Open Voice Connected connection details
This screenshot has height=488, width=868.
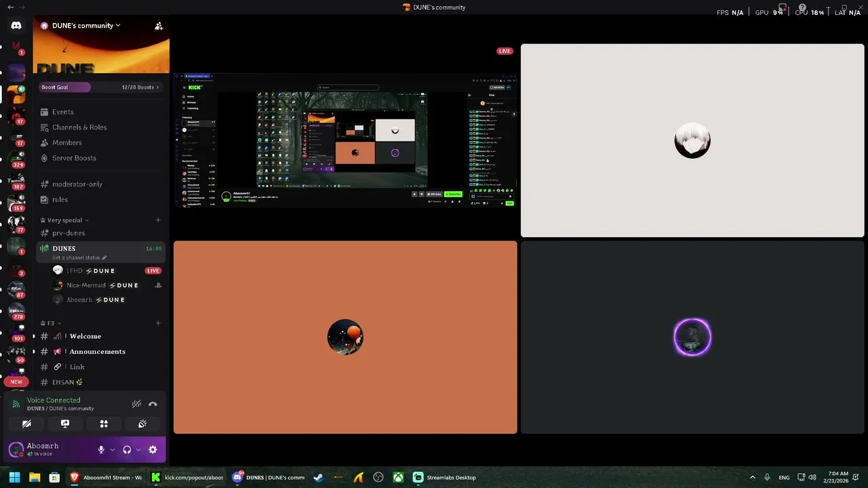(54, 401)
